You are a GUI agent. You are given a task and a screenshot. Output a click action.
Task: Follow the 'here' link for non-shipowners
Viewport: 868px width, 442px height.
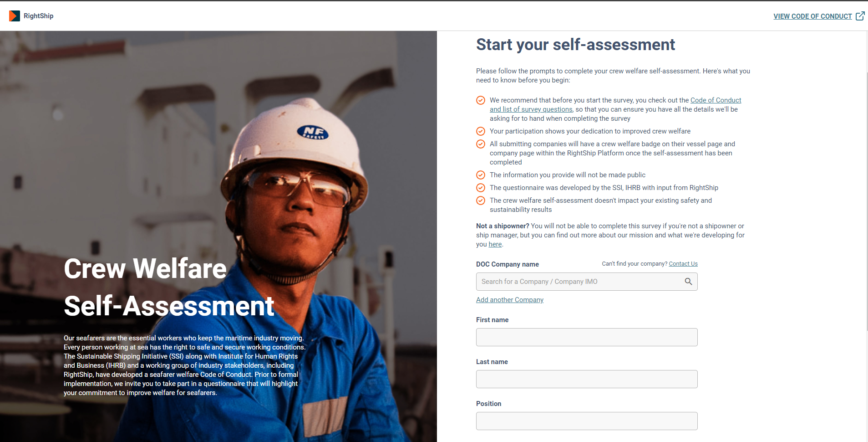click(x=495, y=244)
